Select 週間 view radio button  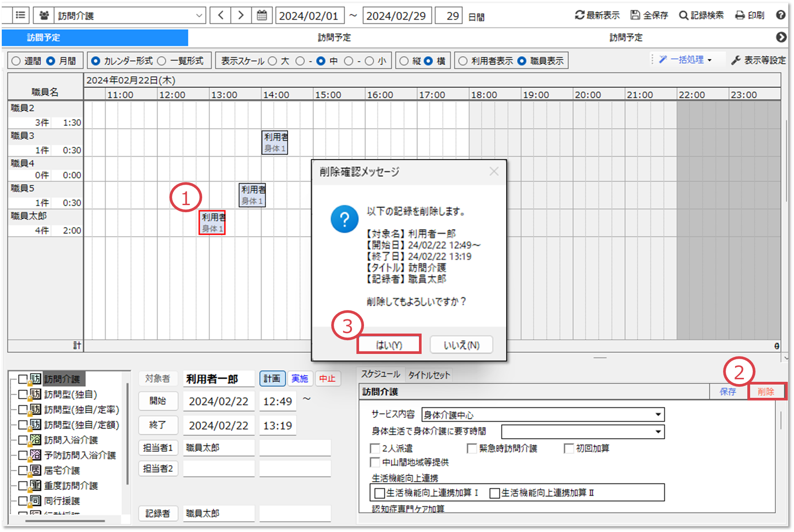pos(16,61)
